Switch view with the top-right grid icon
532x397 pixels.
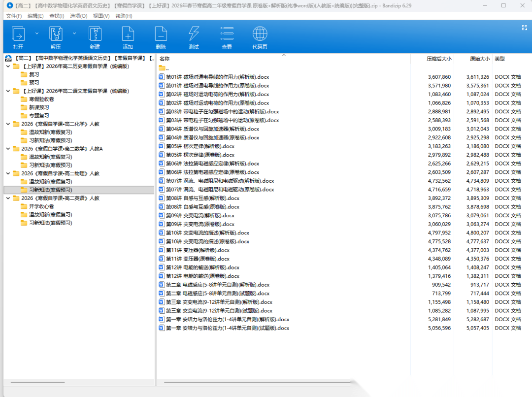525,28
